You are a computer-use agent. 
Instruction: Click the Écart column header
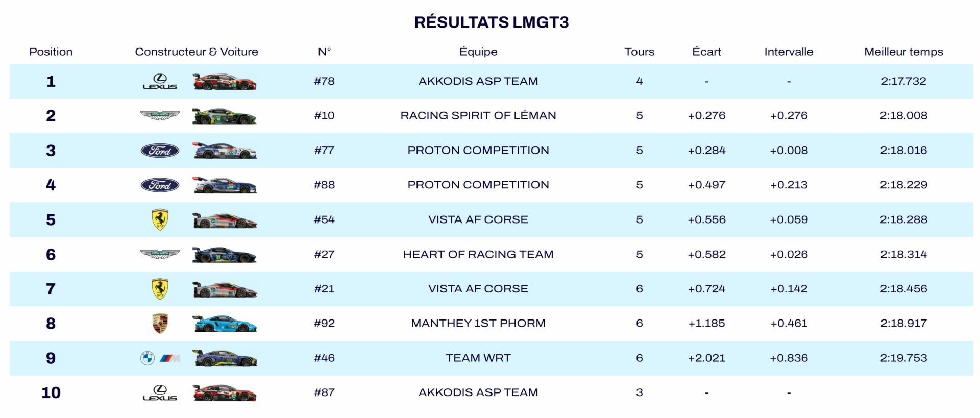[706, 52]
